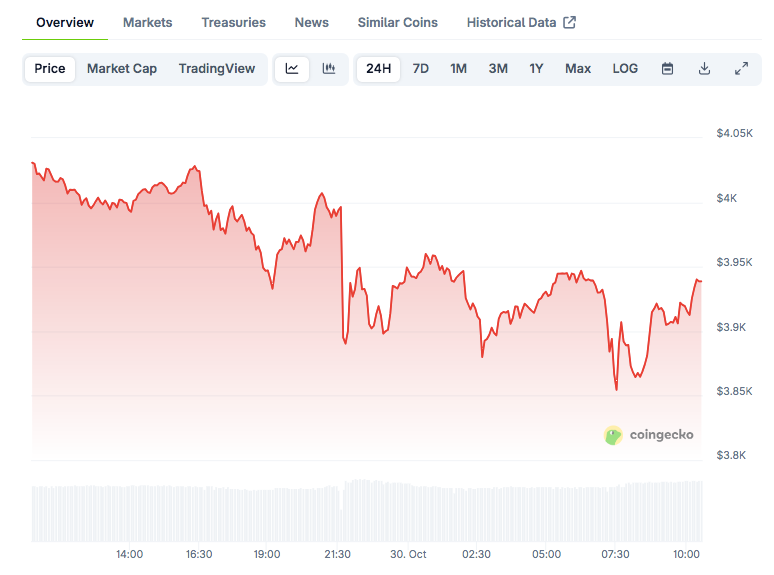This screenshot has height=575, width=774.
Task: Download the chart data
Action: point(704,69)
